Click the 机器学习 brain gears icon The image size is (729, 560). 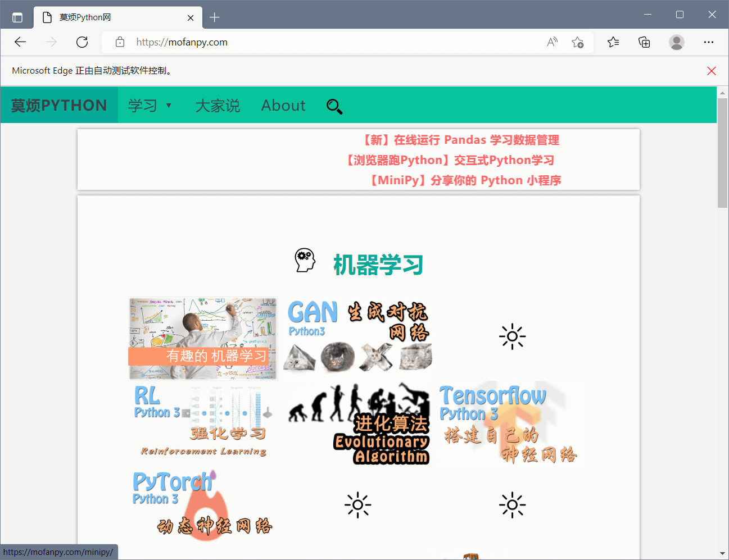305,260
